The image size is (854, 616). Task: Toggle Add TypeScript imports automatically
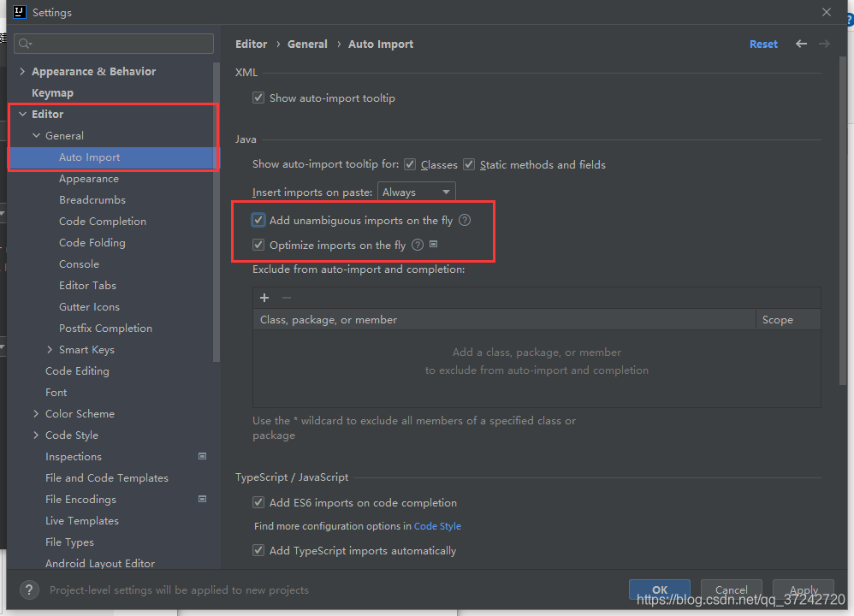tap(258, 551)
